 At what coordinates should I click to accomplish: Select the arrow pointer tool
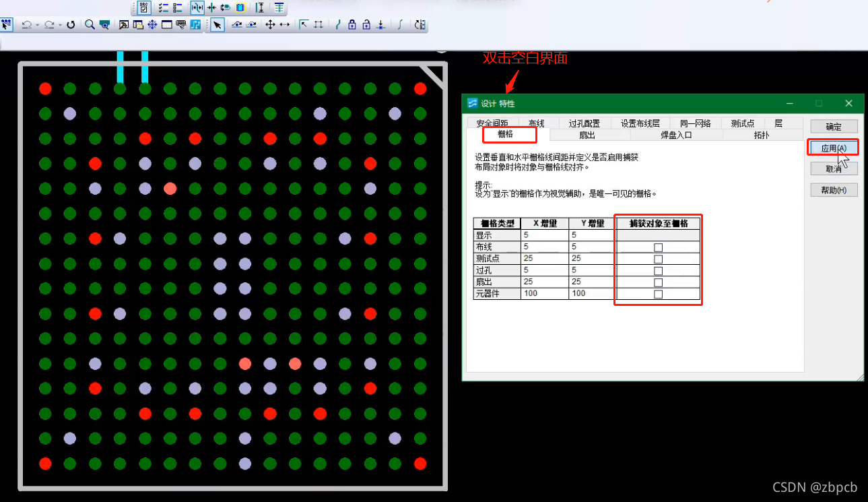click(x=218, y=25)
